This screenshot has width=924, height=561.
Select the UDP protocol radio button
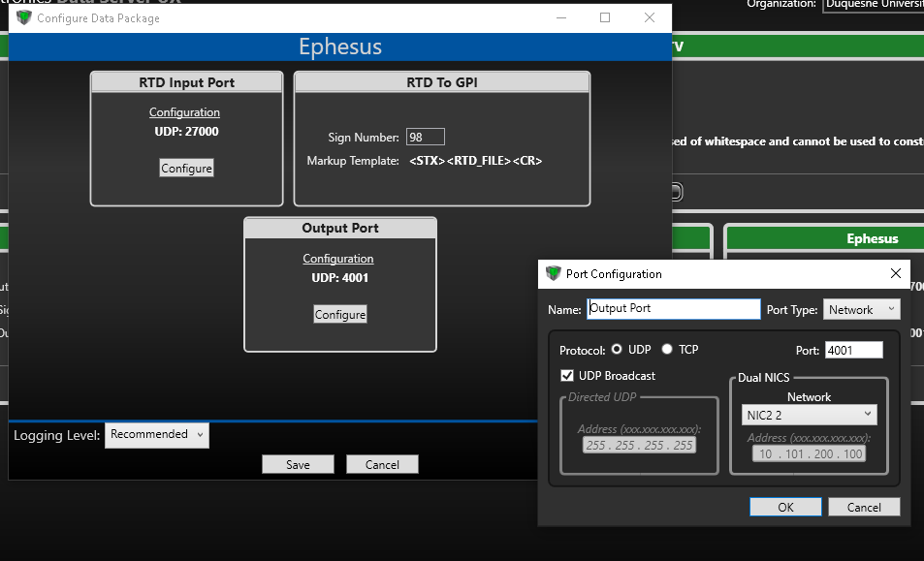tap(617, 350)
